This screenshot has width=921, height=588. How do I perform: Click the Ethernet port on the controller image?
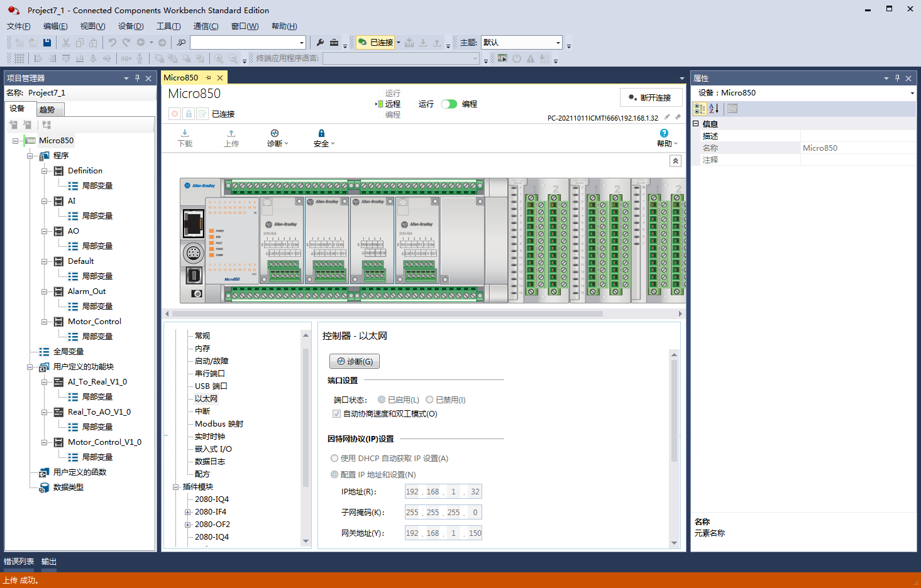(x=193, y=223)
